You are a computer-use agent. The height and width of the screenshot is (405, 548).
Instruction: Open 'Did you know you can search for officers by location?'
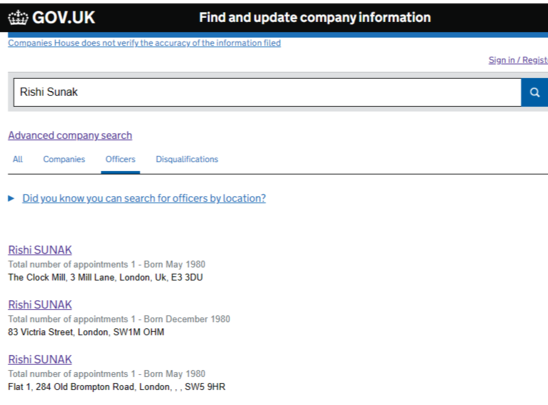coord(144,198)
